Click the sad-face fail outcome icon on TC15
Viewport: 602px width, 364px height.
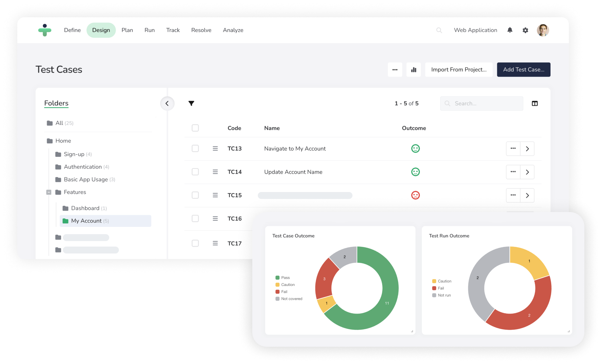click(415, 195)
